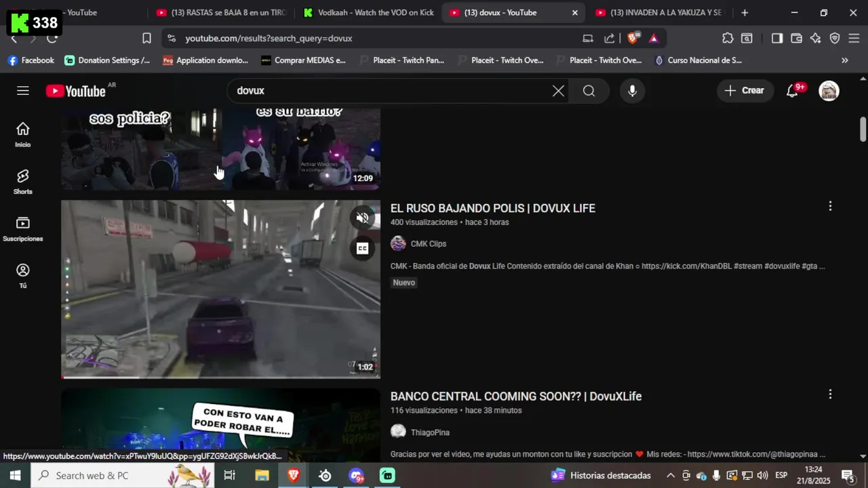Click the page vertical scrollbar thumb
This screenshot has height=488, width=868.
point(863,129)
